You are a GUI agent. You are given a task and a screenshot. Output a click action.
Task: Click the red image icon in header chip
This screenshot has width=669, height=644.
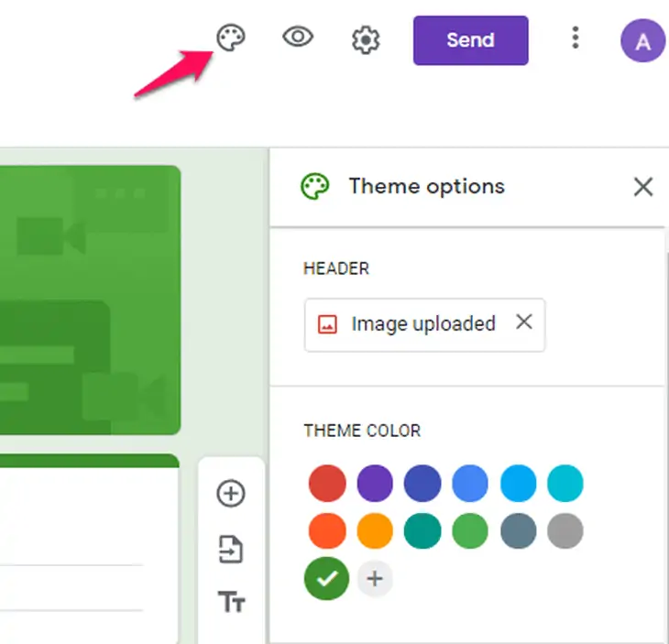point(327,324)
